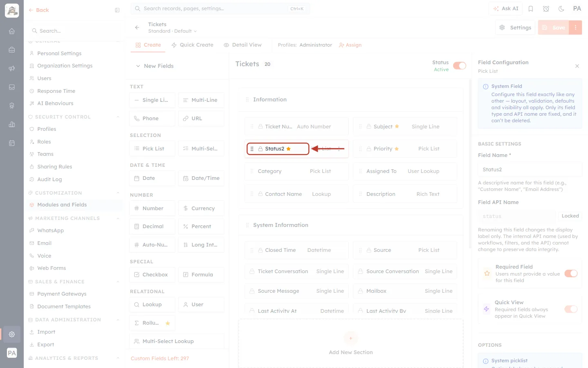Select the Priority field card

click(405, 149)
